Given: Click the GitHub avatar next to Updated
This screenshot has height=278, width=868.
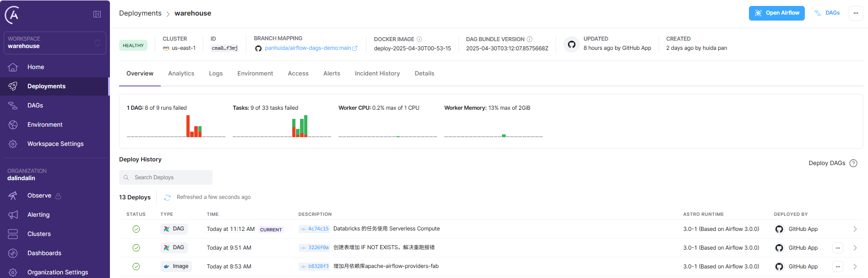Looking at the screenshot, I should (571, 44).
